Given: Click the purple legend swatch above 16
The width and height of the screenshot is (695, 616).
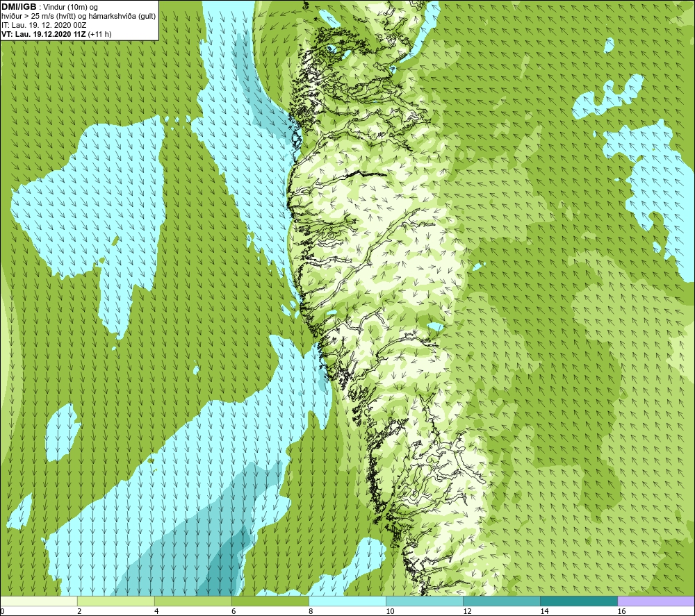Looking at the screenshot, I should pos(656,601).
